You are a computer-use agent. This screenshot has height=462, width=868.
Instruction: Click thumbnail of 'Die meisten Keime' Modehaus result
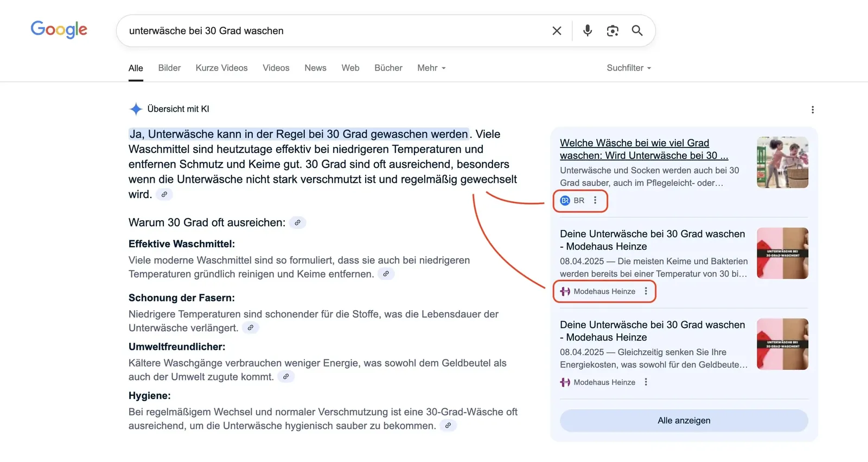(x=782, y=253)
